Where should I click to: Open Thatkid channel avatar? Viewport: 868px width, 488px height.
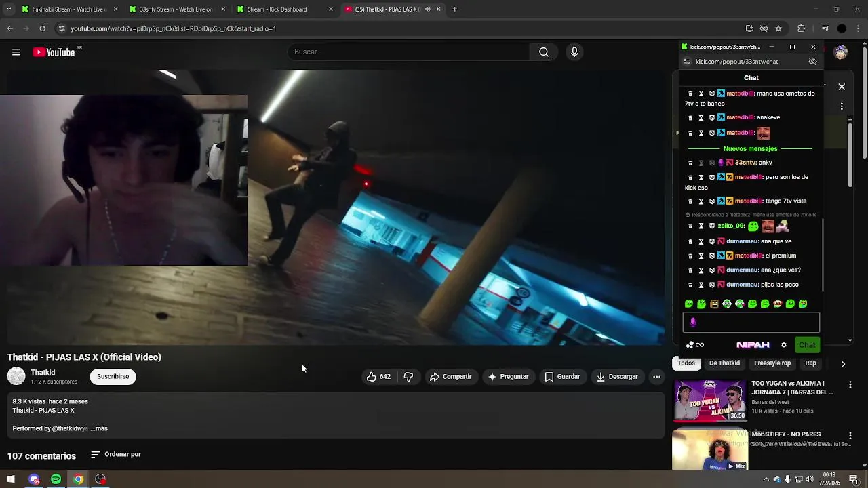[x=16, y=376]
